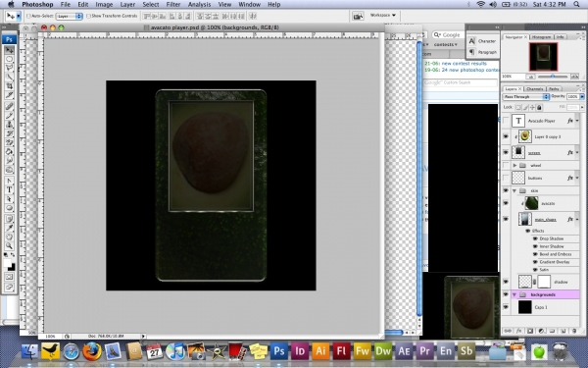Toggle Quick Mask mode in toolbox
588x368 pixels.
10,277
